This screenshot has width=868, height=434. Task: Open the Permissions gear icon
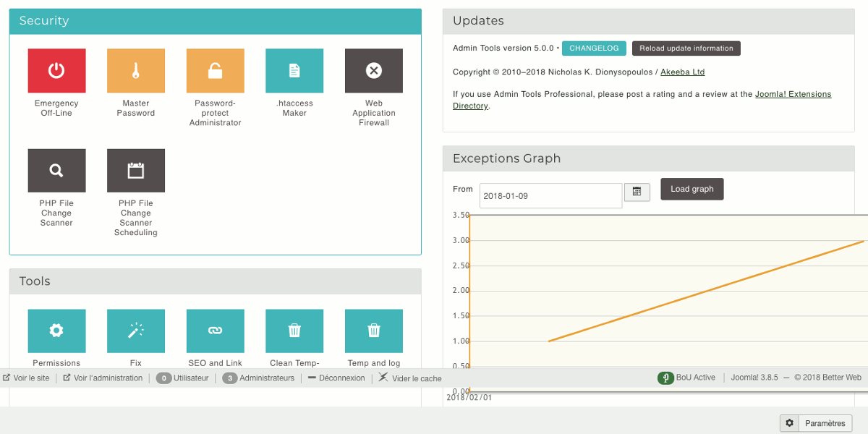(56, 331)
